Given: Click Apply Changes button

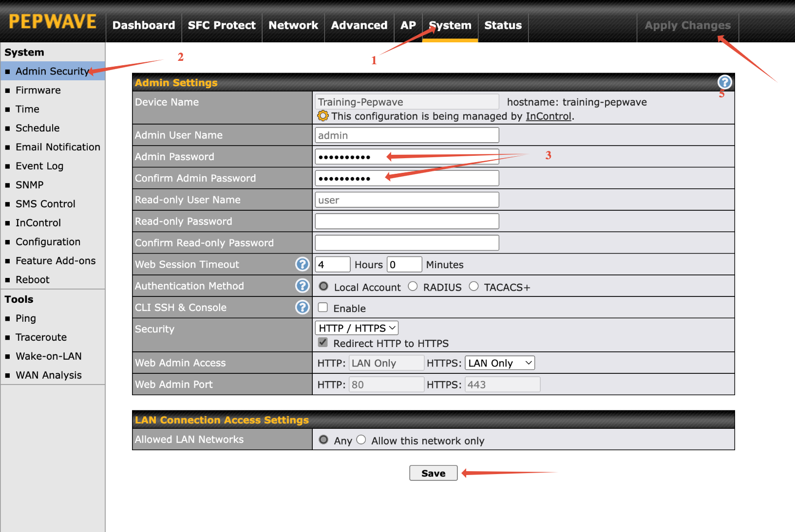Looking at the screenshot, I should (688, 25).
